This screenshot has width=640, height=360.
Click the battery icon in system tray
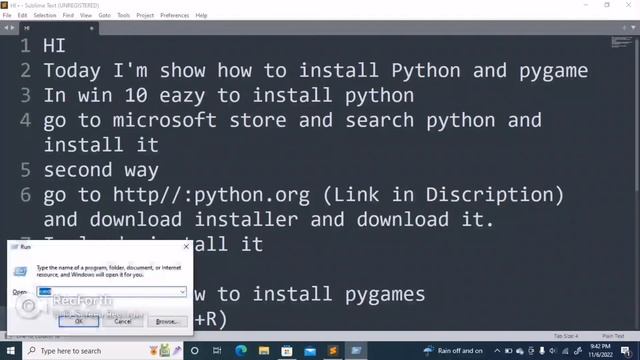coord(509,351)
